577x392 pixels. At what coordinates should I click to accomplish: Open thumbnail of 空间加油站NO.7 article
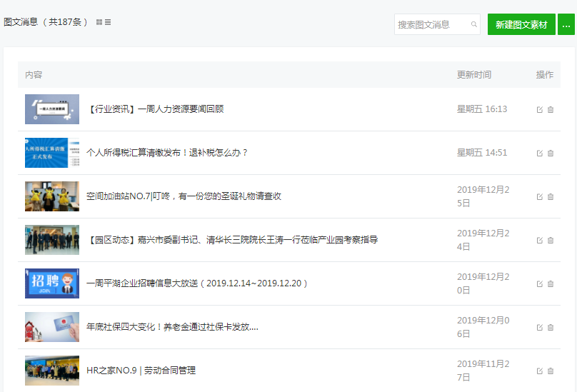[x=52, y=196]
